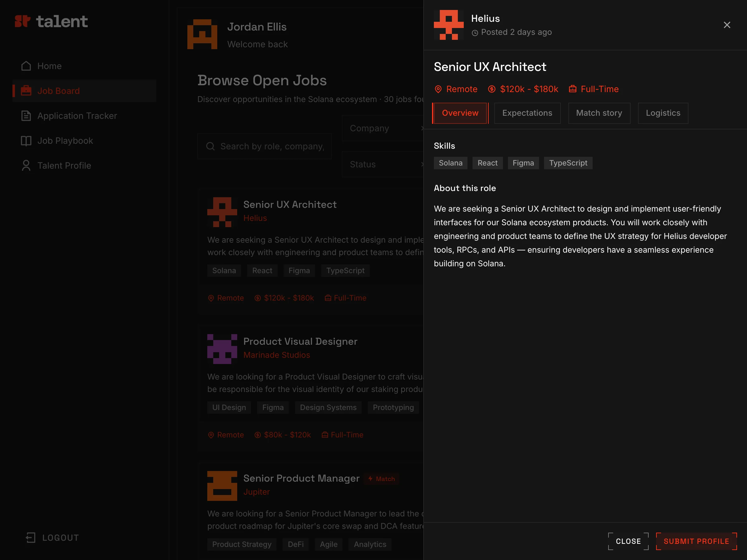This screenshot has width=747, height=560.
Task: Click the search magnifier icon
Action: coord(210,146)
